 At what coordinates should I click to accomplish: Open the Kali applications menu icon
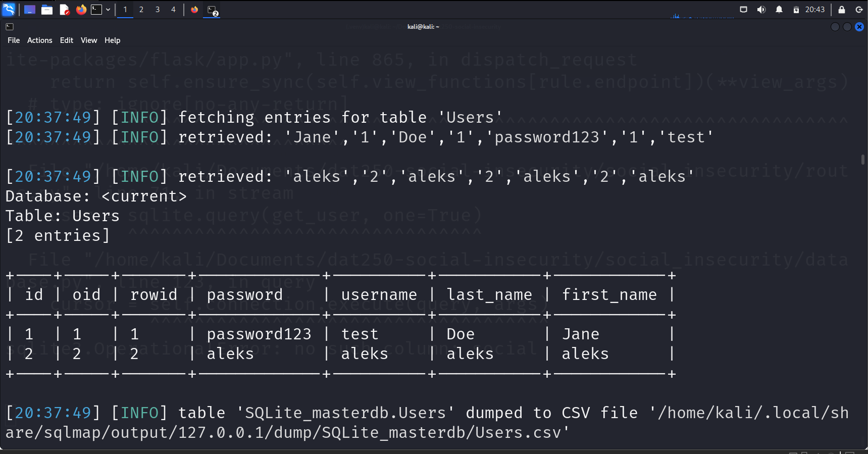[x=9, y=9]
